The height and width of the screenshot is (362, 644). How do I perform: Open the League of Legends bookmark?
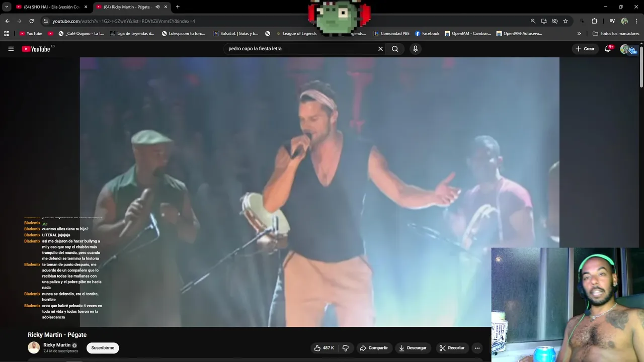(296, 34)
